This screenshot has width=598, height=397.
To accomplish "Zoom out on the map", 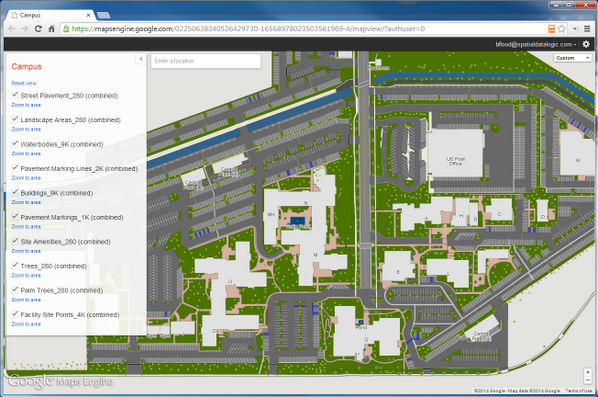I will click(x=588, y=380).
